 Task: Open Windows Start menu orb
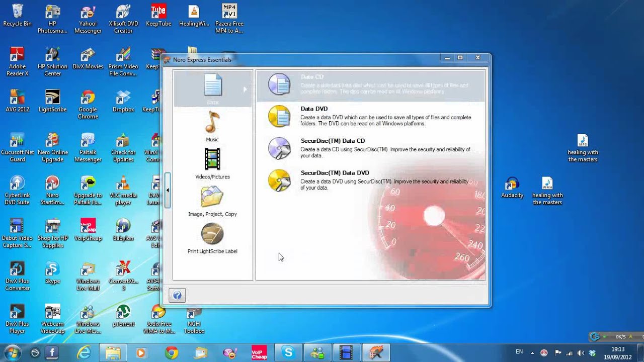pyautogui.click(x=12, y=352)
